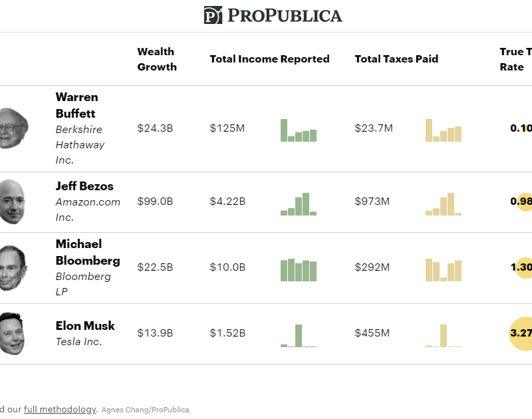Click Jeff Bezos's green income bar chart
Viewport: 532px width, 419px height.
pyautogui.click(x=299, y=204)
